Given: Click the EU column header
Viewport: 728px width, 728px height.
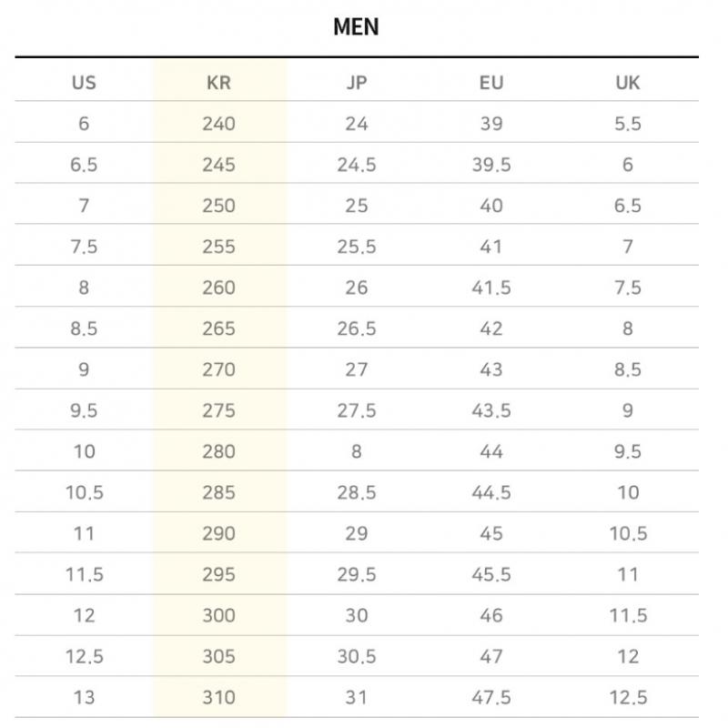Looking at the screenshot, I should [491, 83].
